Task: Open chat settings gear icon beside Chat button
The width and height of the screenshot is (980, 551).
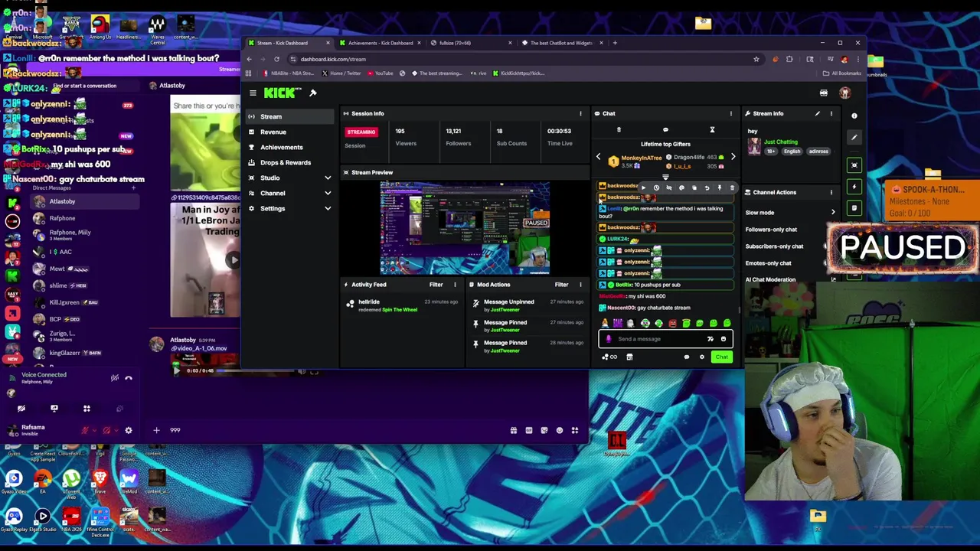Action: tap(701, 357)
